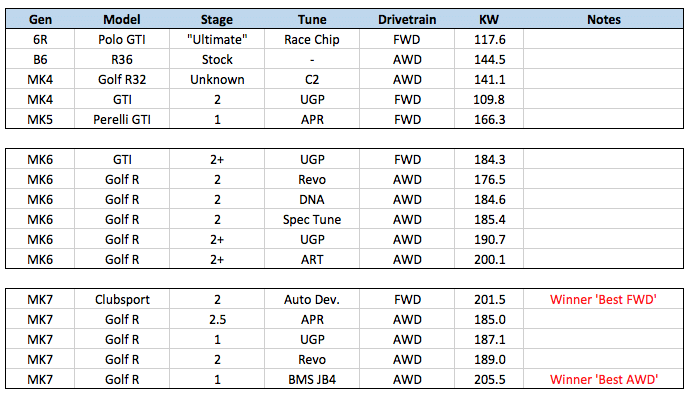
Task: Select the 144.5 KW value cell
Action: pos(489,59)
